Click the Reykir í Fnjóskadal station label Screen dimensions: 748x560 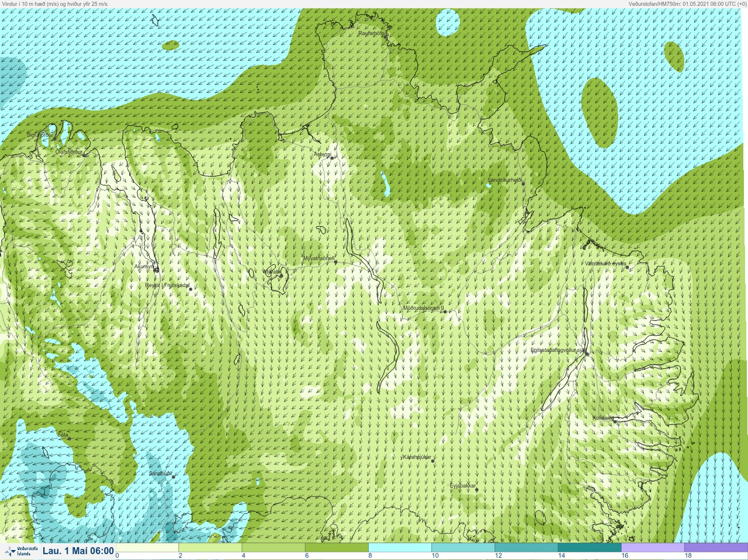tap(167, 286)
